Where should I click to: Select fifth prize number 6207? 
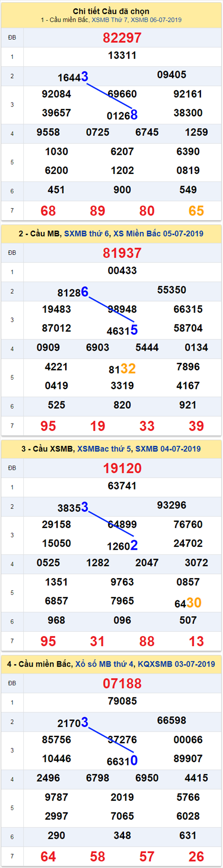[x=122, y=152]
